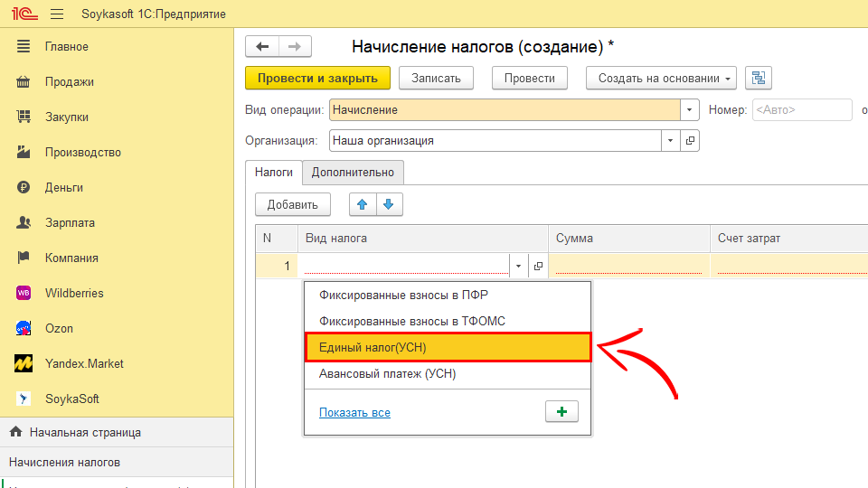This screenshot has height=488, width=868.
Task: Click the Деньги ruble coin icon
Action: 24,188
